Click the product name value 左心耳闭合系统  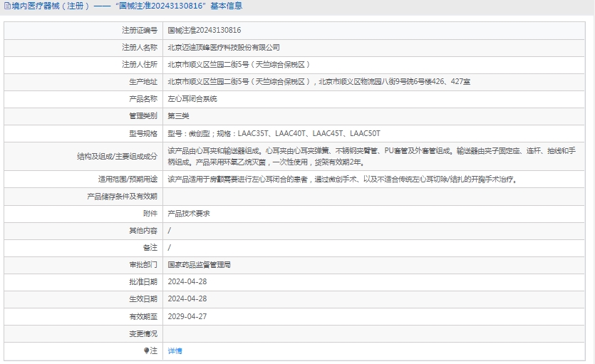tap(192, 99)
